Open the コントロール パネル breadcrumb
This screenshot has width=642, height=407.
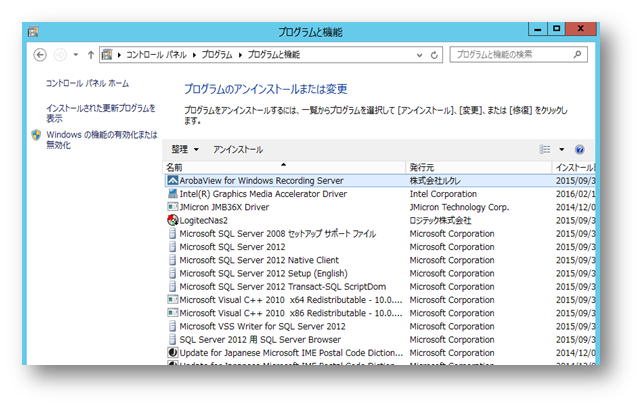[x=156, y=54]
